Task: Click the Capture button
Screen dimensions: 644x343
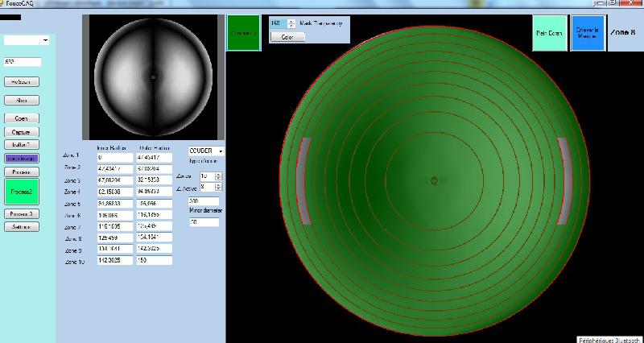Action: (22, 132)
